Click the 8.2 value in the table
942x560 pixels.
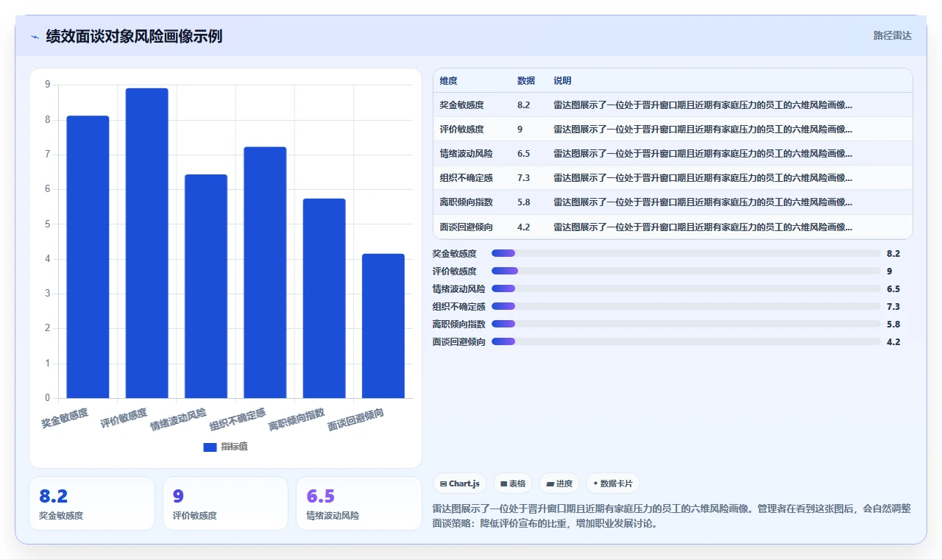point(523,105)
